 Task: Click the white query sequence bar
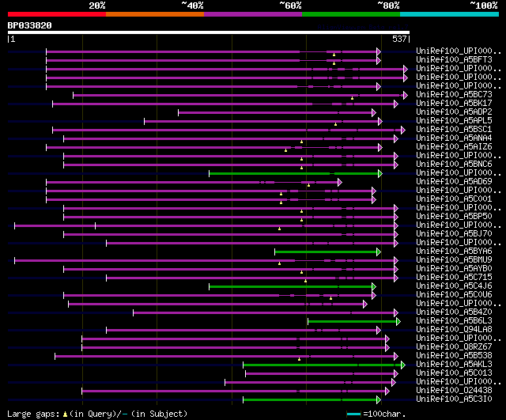pos(209,32)
